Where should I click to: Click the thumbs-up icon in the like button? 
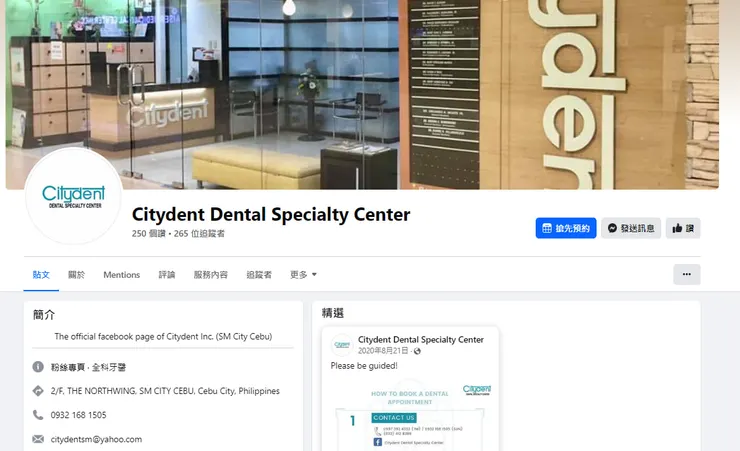[x=677, y=228]
